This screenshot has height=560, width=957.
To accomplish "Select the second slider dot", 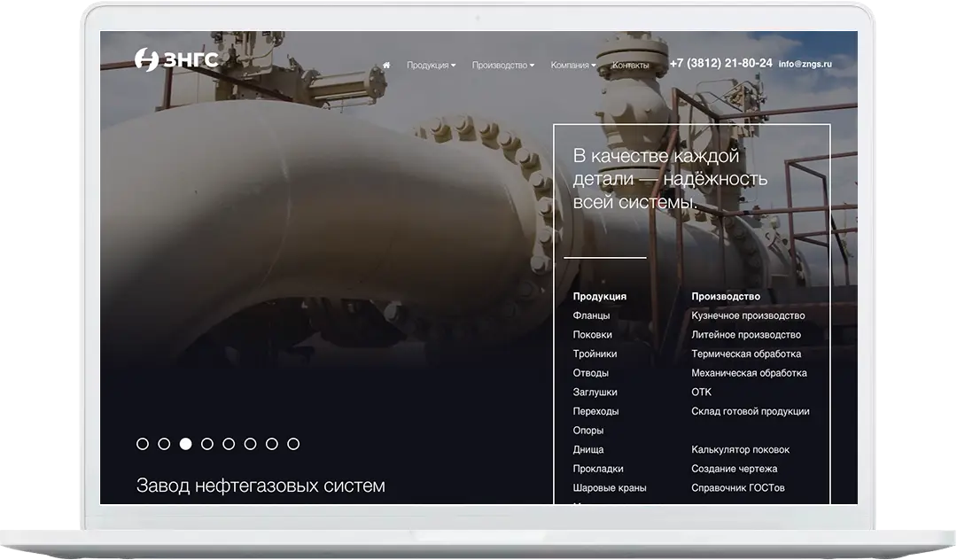I will coord(164,444).
